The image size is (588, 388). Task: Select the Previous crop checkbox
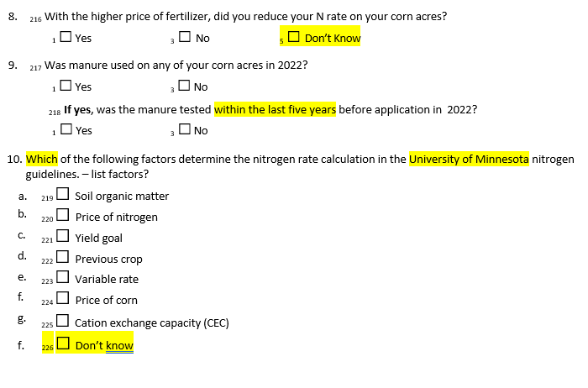(x=63, y=260)
